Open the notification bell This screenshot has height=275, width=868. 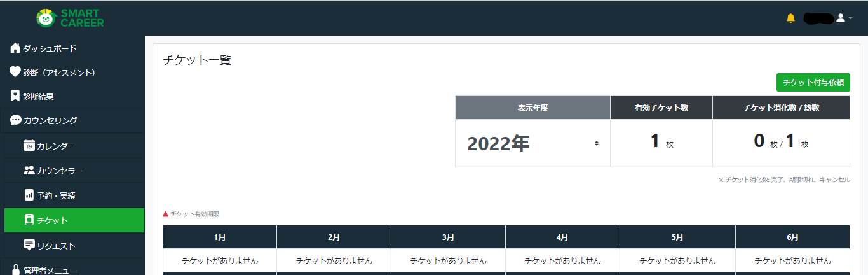click(x=790, y=18)
